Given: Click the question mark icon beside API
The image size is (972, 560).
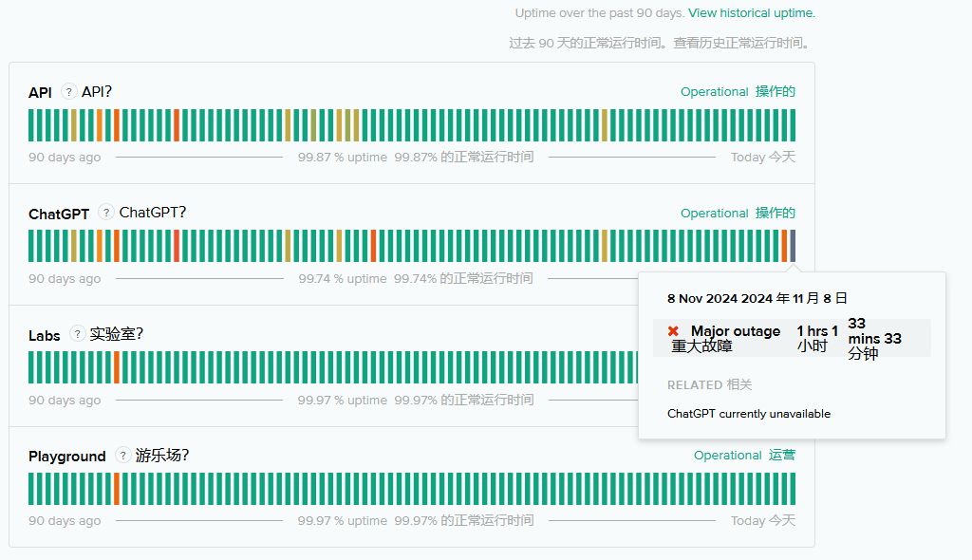Looking at the screenshot, I should pyautogui.click(x=69, y=91).
